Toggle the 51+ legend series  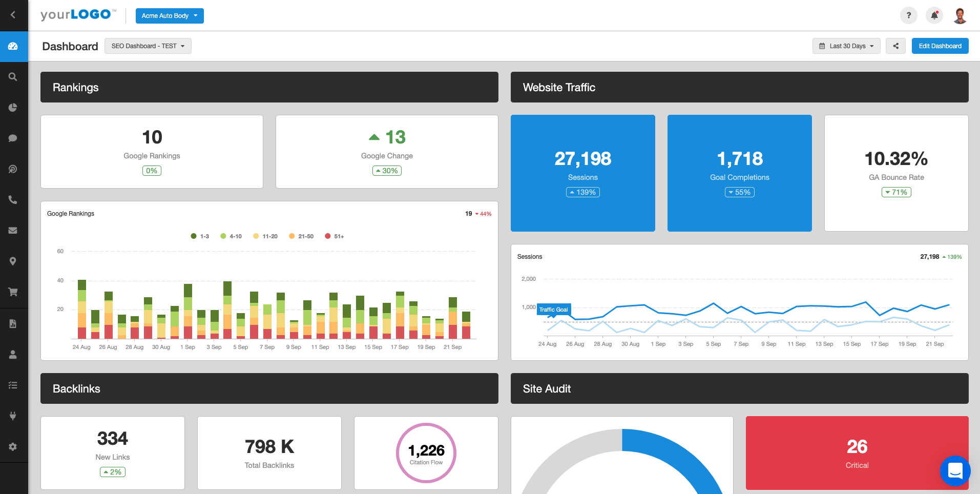click(335, 236)
